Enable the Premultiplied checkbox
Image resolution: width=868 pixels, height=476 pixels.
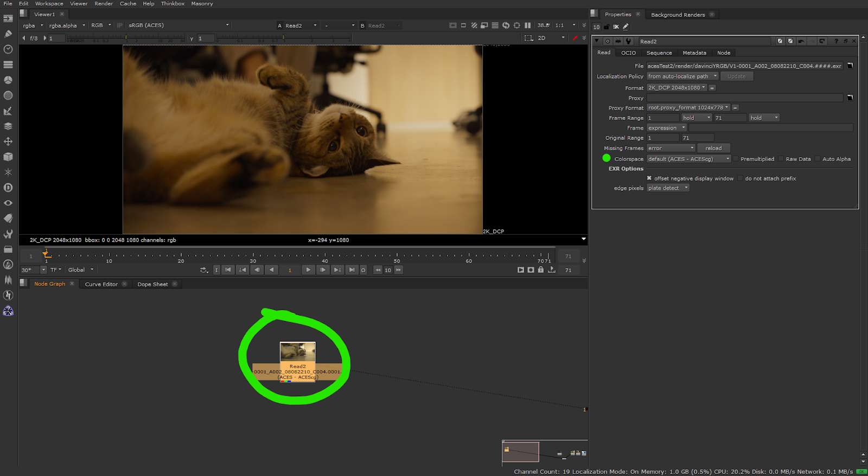click(x=736, y=159)
